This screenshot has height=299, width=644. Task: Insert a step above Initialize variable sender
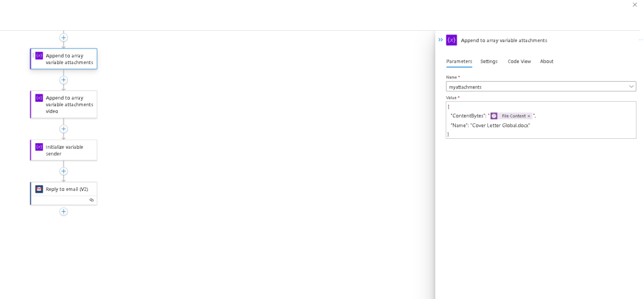click(x=64, y=129)
